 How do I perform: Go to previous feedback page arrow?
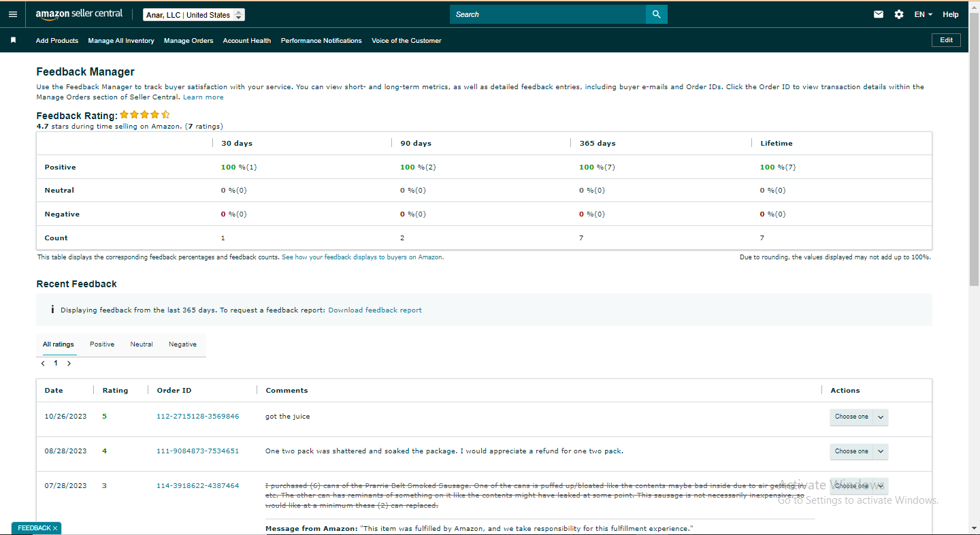43,363
